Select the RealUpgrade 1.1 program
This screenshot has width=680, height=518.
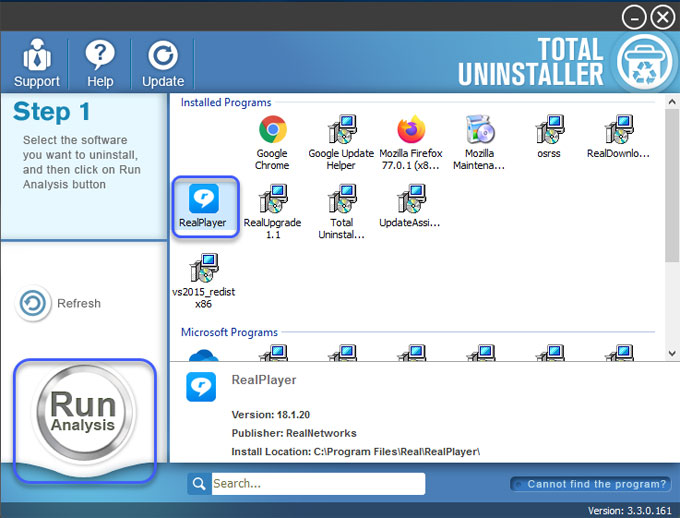click(x=272, y=212)
